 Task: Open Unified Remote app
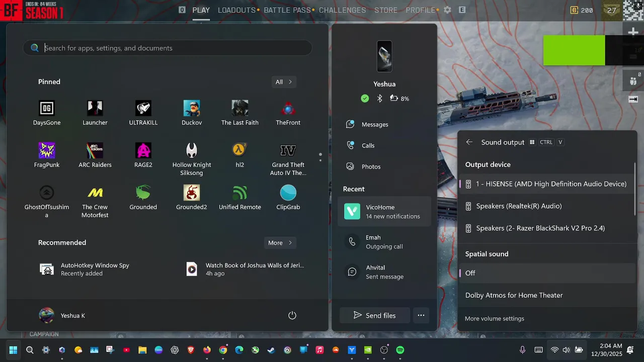[x=240, y=197]
